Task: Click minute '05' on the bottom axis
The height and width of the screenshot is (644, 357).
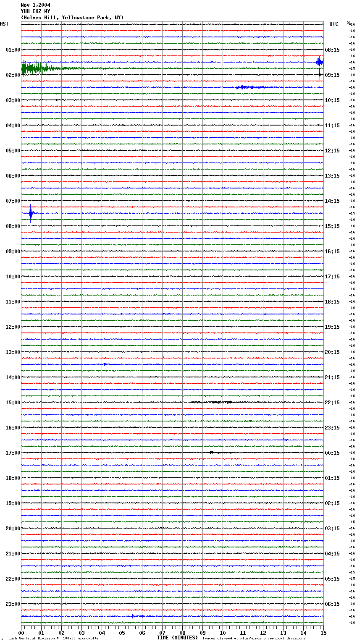Action: [122, 633]
